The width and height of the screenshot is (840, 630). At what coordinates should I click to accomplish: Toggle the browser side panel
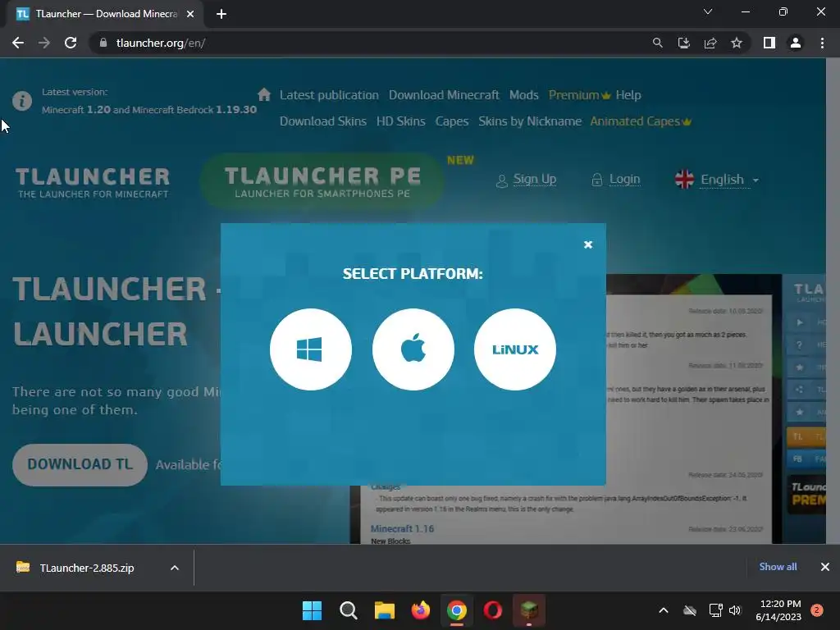pos(769,43)
